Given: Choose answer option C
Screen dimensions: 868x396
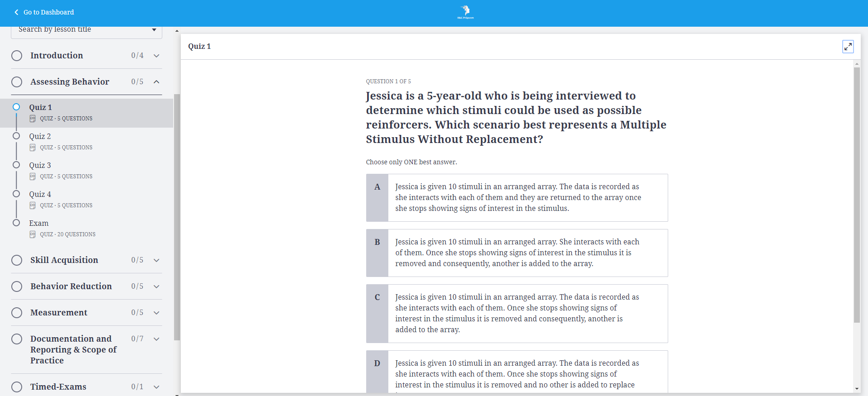Looking at the screenshot, I should pos(517,314).
